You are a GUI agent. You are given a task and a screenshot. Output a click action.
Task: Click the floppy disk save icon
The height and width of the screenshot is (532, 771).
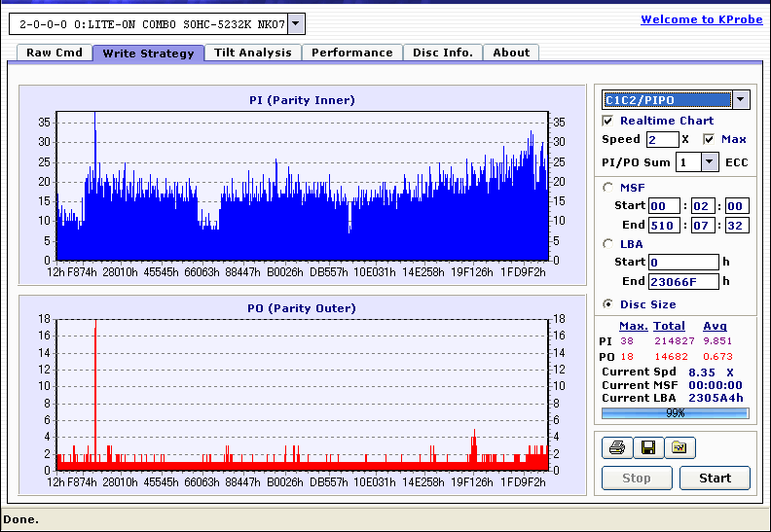[x=647, y=448]
